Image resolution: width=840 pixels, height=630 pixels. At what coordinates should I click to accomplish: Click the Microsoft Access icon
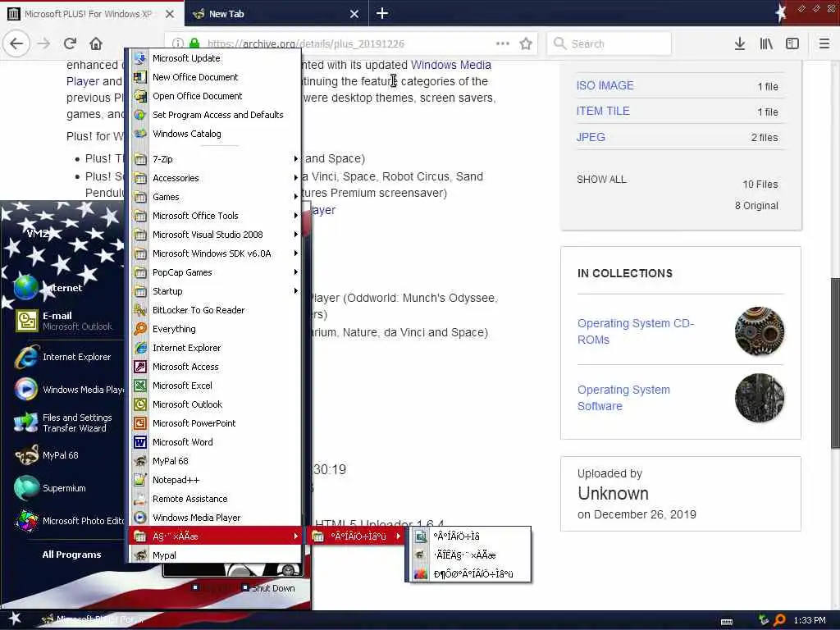pos(140,367)
